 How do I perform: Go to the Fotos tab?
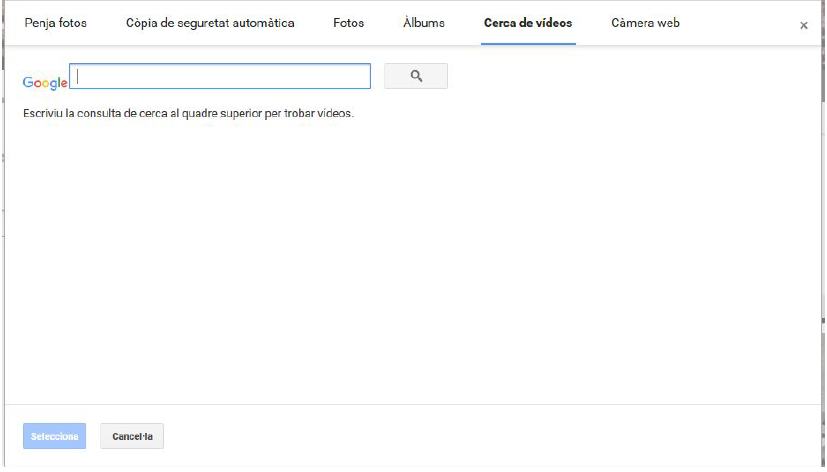(x=349, y=23)
